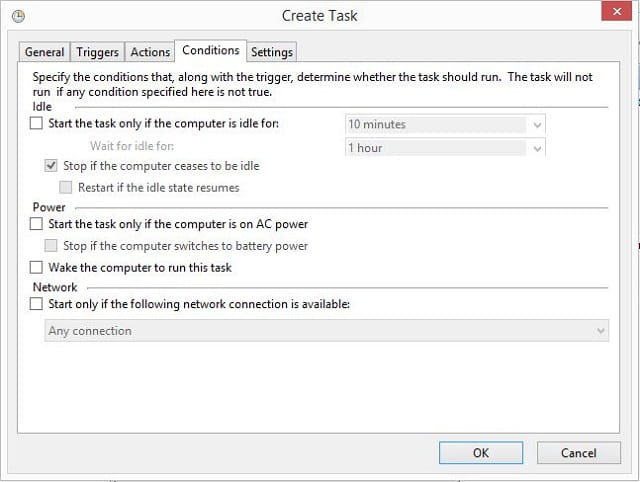Close the Create Task dialog
640x482 pixels.
click(x=616, y=11)
